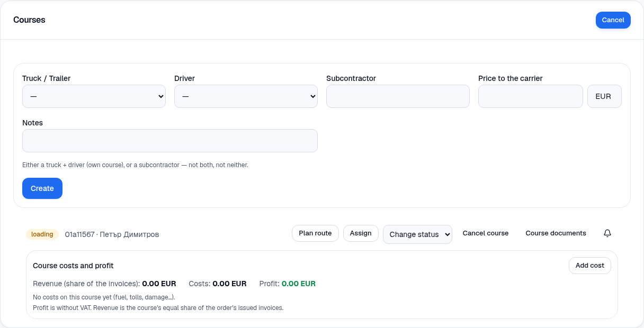Click the Assign button
Screen dimensions: 644x328
click(361, 233)
